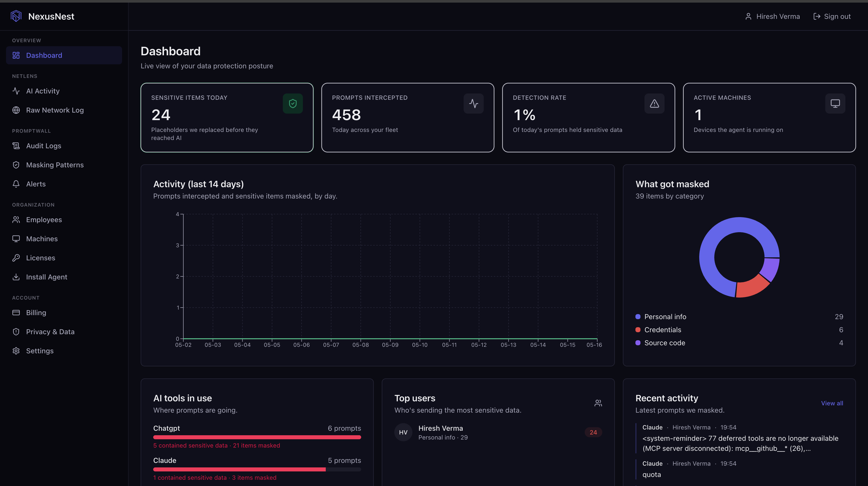
Task: Click the Machines monitor icon in sidebar
Action: pyautogui.click(x=16, y=239)
